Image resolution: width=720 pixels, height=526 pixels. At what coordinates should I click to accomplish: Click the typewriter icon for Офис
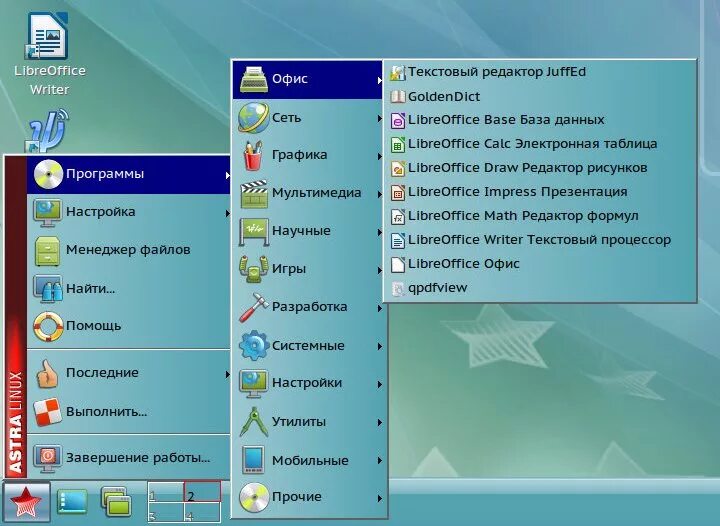[253, 79]
